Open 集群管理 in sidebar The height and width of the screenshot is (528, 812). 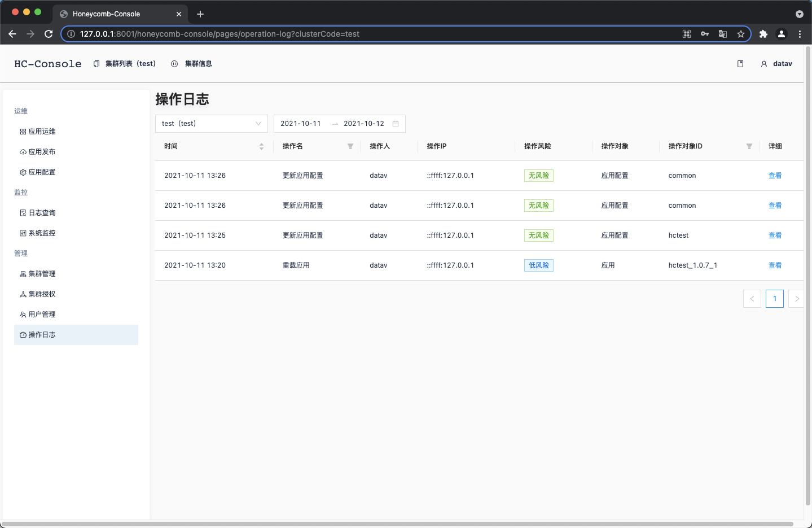(x=76, y=274)
